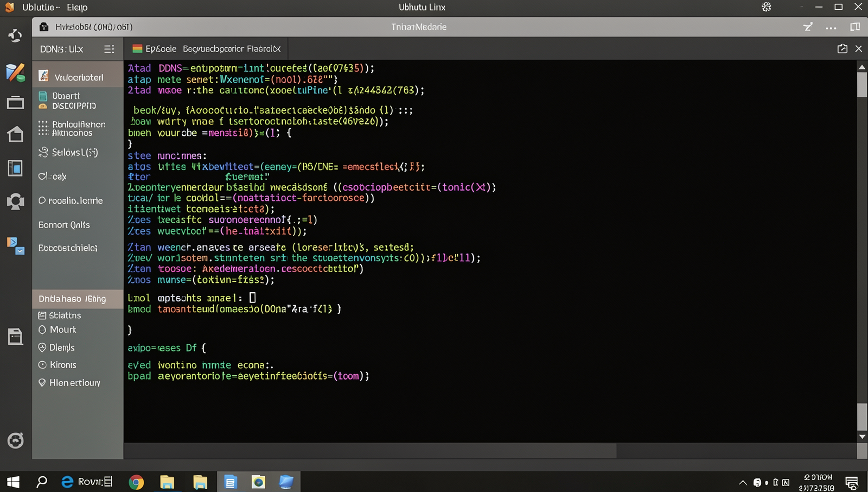The width and height of the screenshot is (868, 492).
Task: Click the edit pencil icon in title toolbar
Action: (x=808, y=27)
